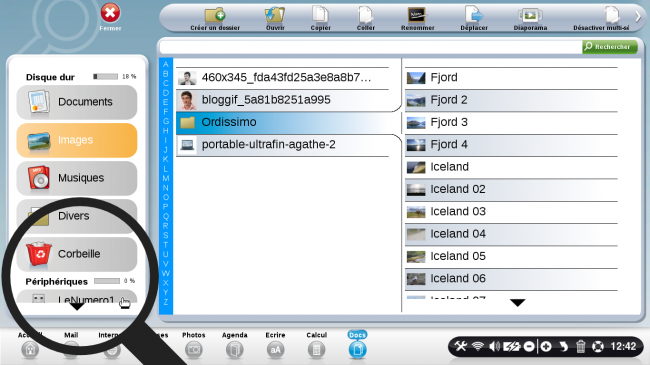The height and width of the screenshot is (365, 650).
Task: Jump to letter M in alphabet index
Action: coord(166,178)
